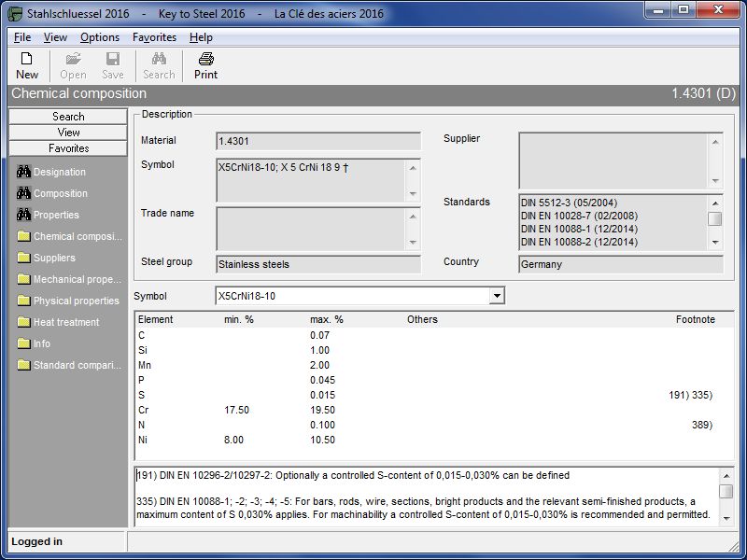Click the View panel button
Viewport: 747px width, 560px height.
tap(68, 133)
